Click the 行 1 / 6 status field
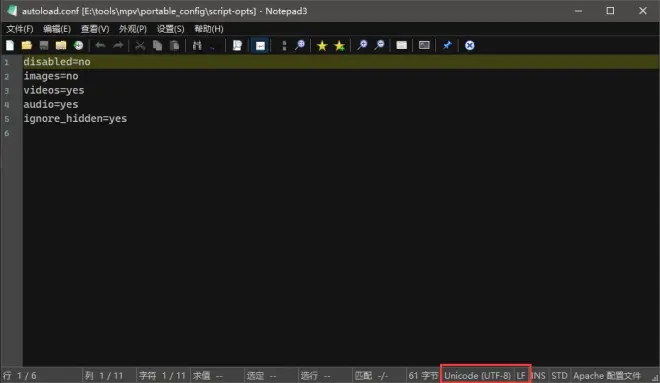 coord(41,375)
